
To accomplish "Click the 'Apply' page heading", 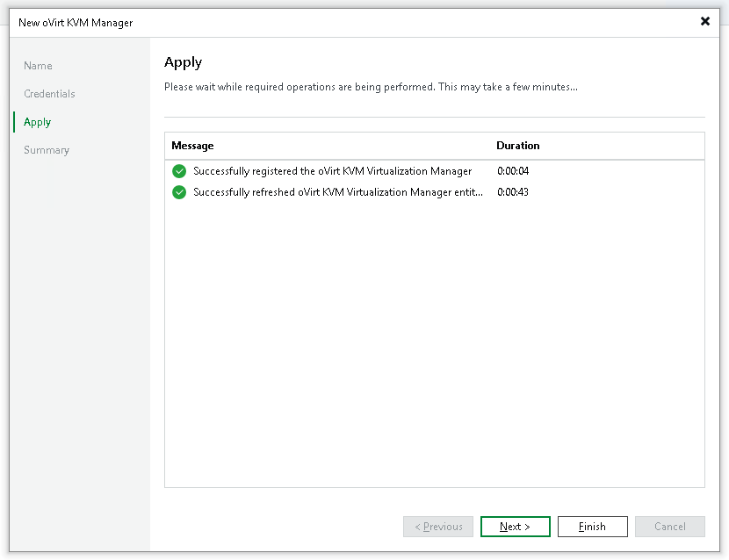I will [x=183, y=62].
